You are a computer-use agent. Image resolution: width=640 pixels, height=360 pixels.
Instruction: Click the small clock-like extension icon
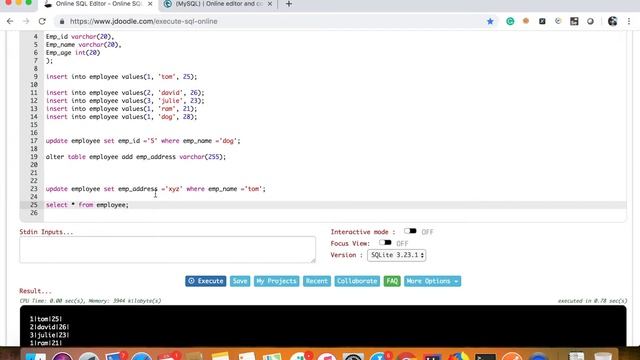coord(558,21)
